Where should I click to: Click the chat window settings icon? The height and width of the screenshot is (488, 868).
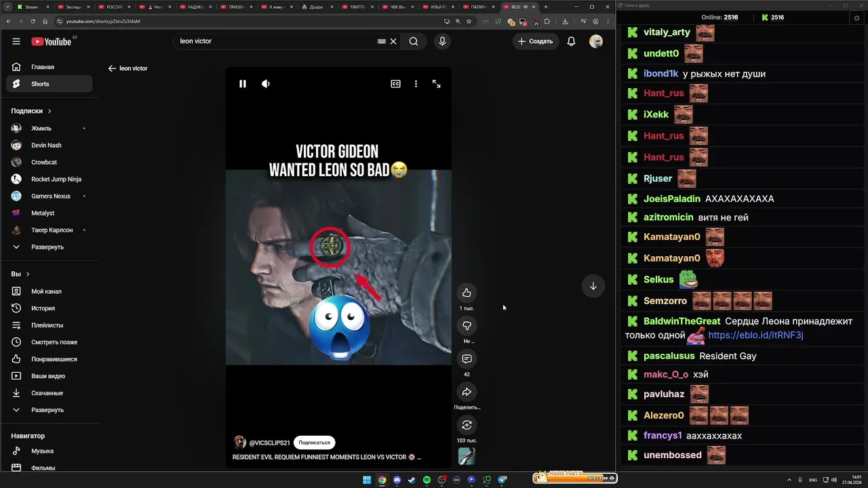tap(857, 18)
